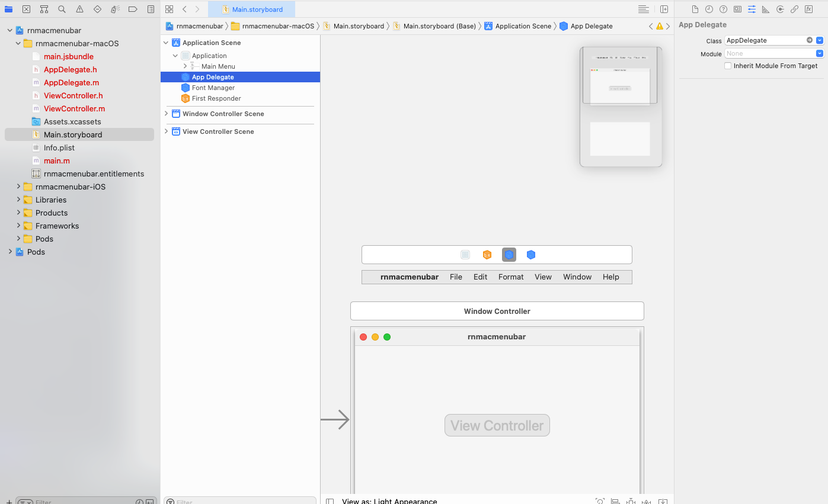The height and width of the screenshot is (504, 828).
Task: Select ViewController.m file
Action: tap(74, 108)
